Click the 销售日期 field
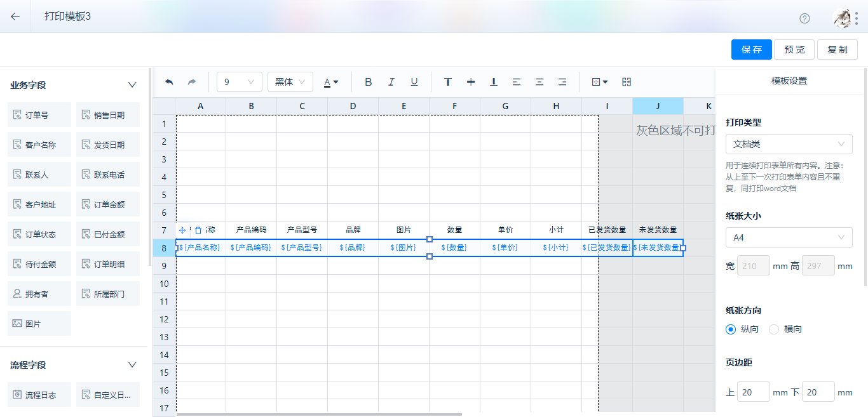Image resolution: width=868 pixels, height=417 pixels. [x=108, y=115]
